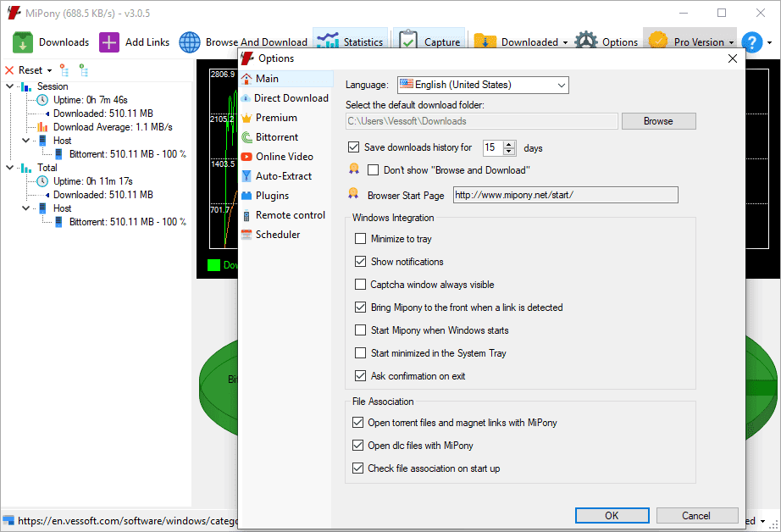This screenshot has width=781, height=532.
Task: Collapse the Total tree node
Action: coord(9,168)
